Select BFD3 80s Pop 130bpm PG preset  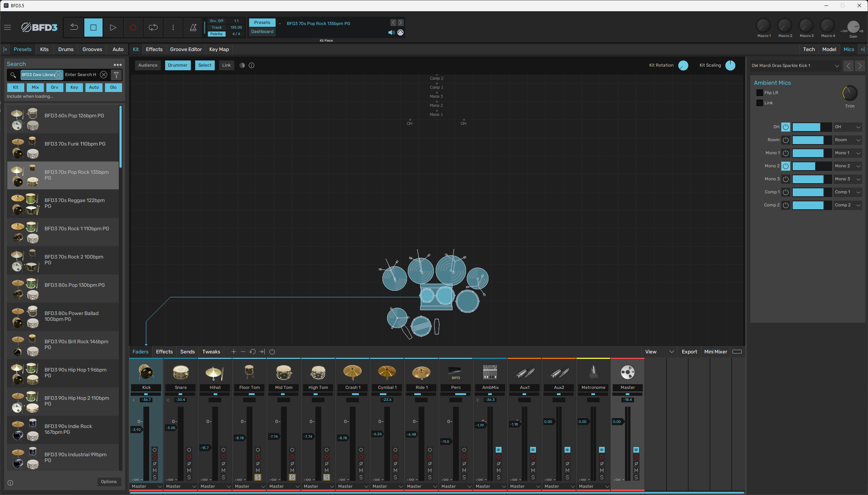click(75, 285)
